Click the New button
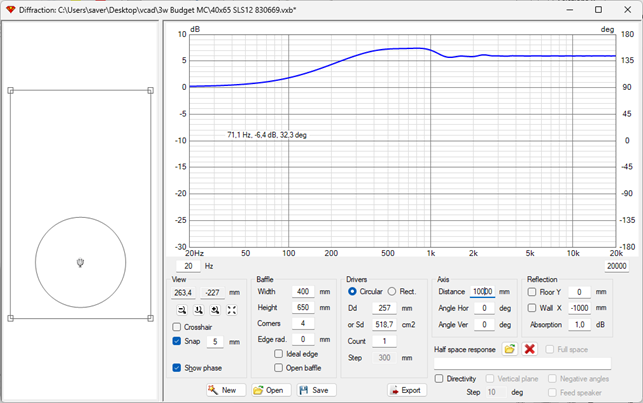This screenshot has height=403, width=643. tap(226, 390)
